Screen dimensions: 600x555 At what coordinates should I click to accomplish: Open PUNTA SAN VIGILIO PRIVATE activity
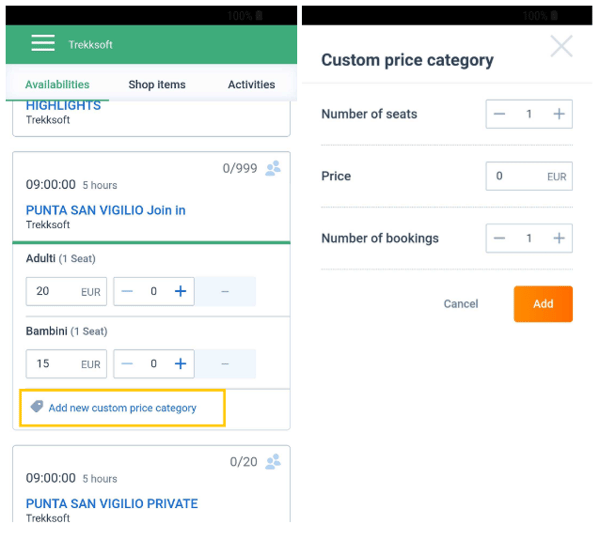112,504
